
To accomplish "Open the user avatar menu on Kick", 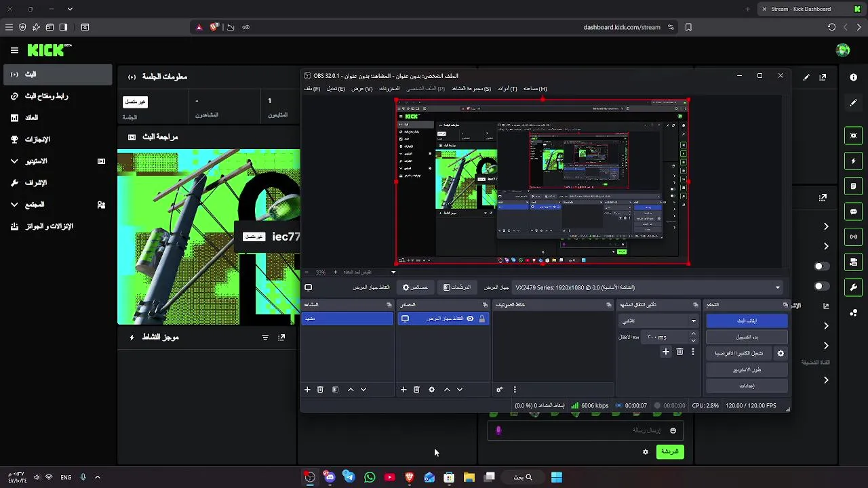I will pyautogui.click(x=843, y=50).
